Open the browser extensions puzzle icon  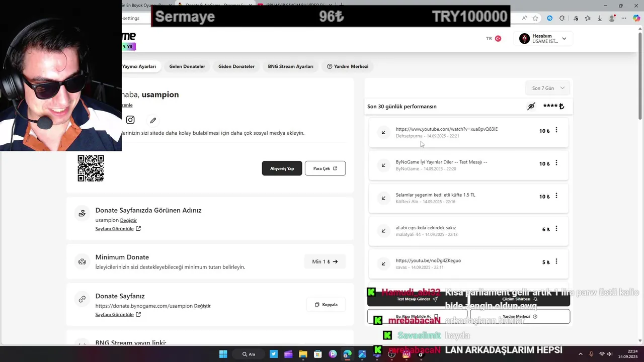point(562,18)
